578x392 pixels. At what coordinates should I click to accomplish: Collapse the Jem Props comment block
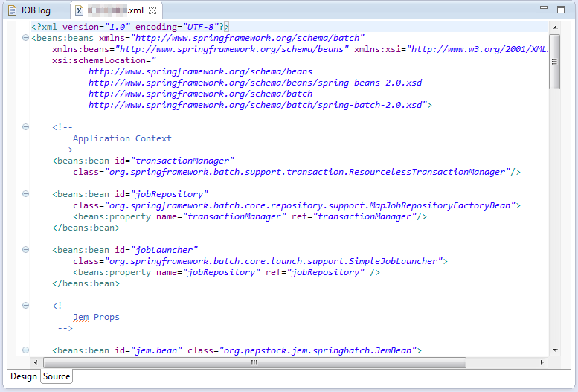coord(25,305)
